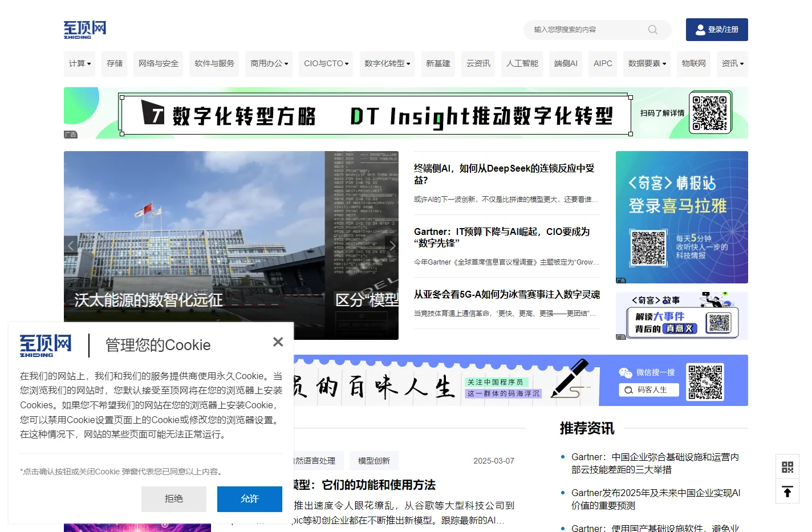The height and width of the screenshot is (532, 812).
Task: Expand the 数字化转型 dropdown menu
Action: pos(387,64)
